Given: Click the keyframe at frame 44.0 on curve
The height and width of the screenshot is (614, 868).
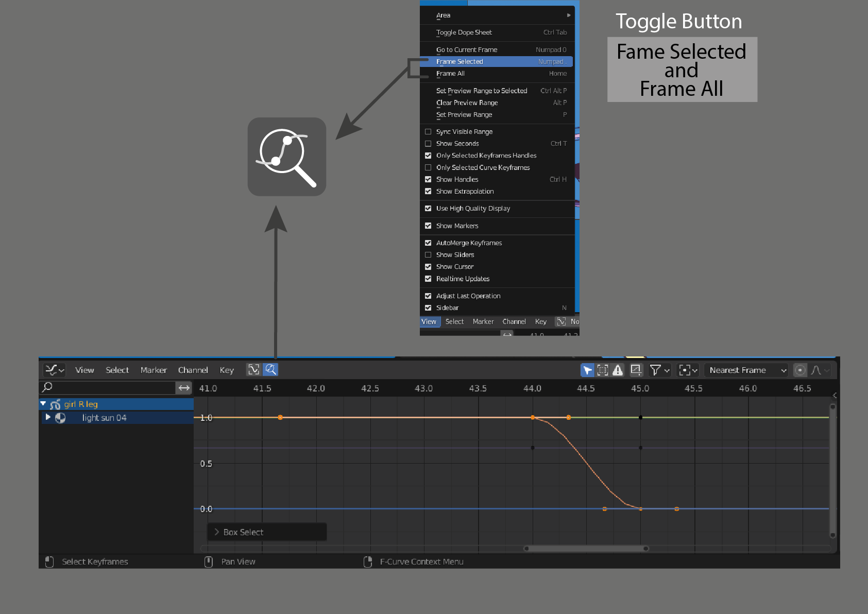Looking at the screenshot, I should click(533, 417).
